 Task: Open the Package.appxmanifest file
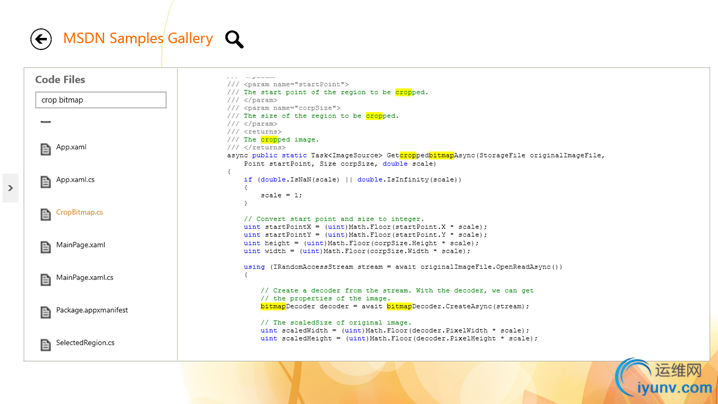pyautogui.click(x=92, y=310)
